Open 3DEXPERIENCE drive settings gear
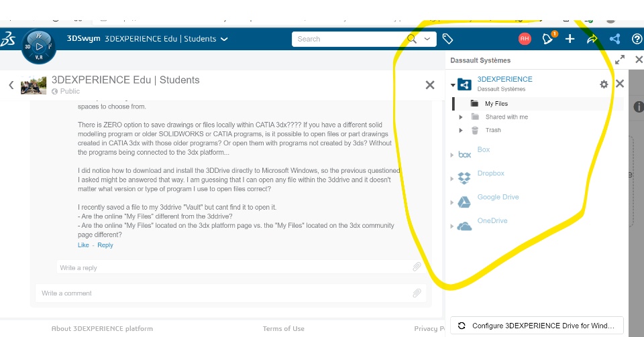Image resolution: width=644 pixels, height=337 pixels. 604,84
